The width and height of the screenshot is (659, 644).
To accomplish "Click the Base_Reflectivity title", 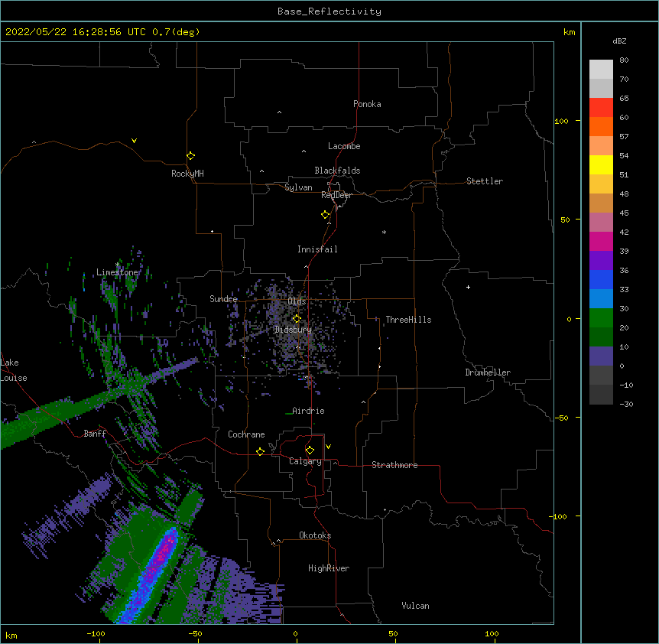I will click(329, 11).
